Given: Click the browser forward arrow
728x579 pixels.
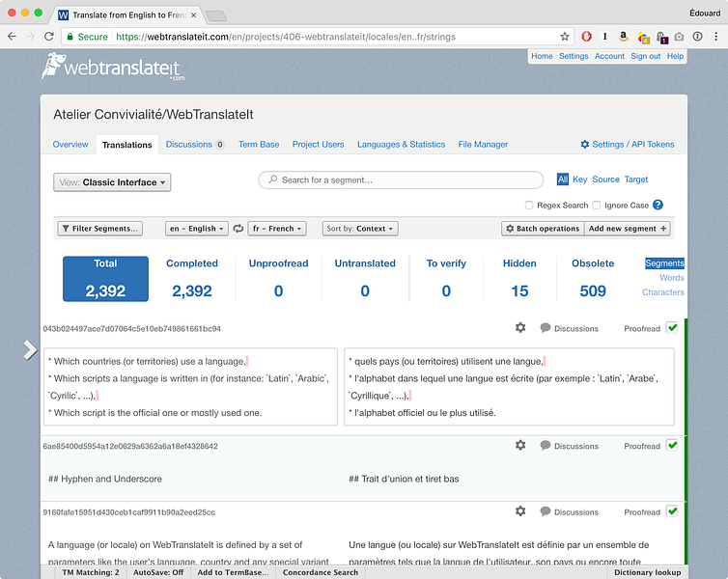Looking at the screenshot, I should tap(30, 37).
